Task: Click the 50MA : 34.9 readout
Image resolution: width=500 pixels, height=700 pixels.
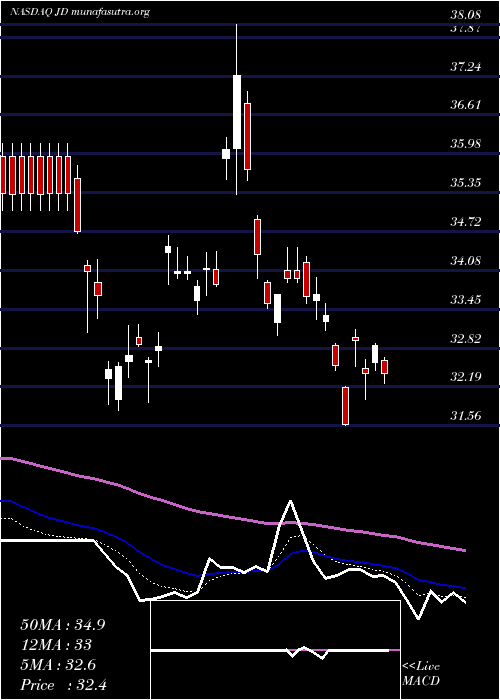Action: click(x=62, y=625)
